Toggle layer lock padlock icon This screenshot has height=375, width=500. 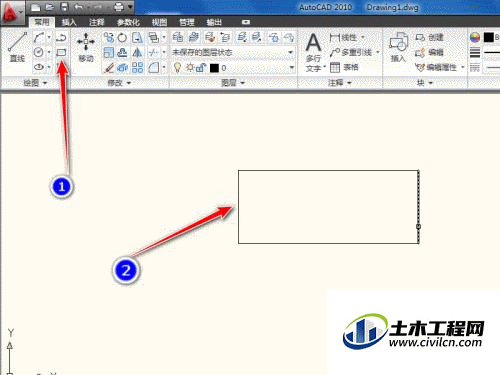point(201,68)
